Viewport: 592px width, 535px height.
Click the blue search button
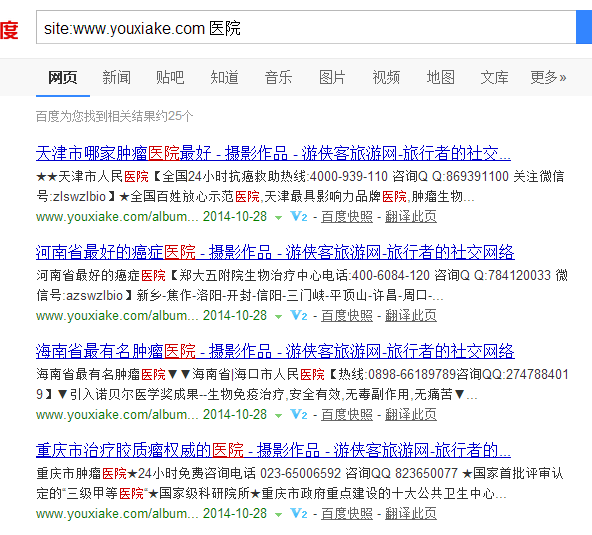pos(584,27)
